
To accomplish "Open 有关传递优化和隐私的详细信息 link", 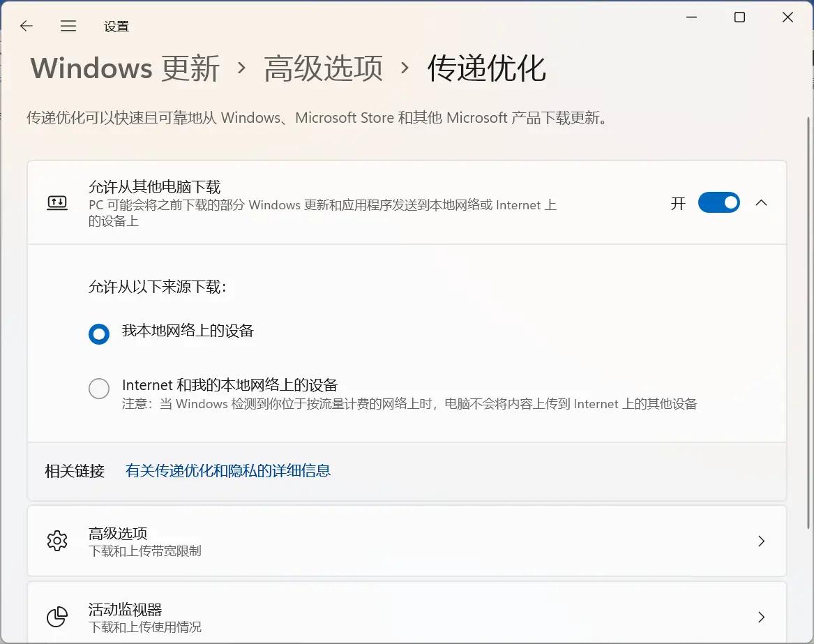I will click(228, 471).
